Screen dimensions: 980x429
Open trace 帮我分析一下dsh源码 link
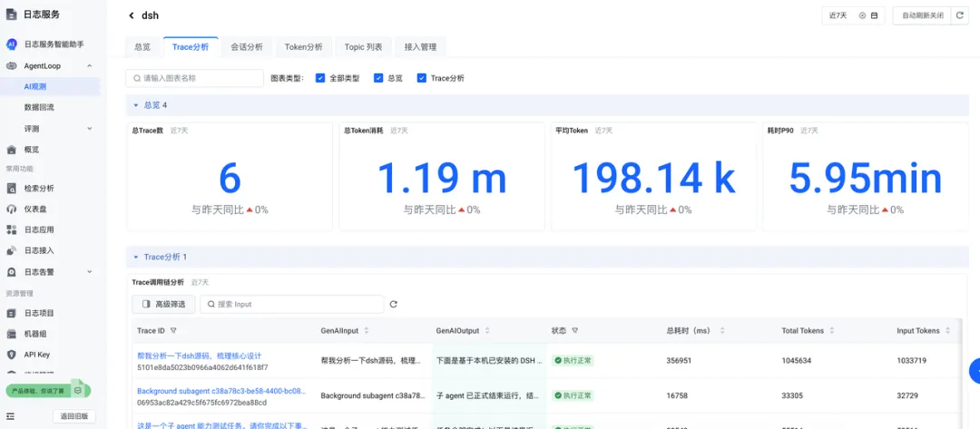199,356
